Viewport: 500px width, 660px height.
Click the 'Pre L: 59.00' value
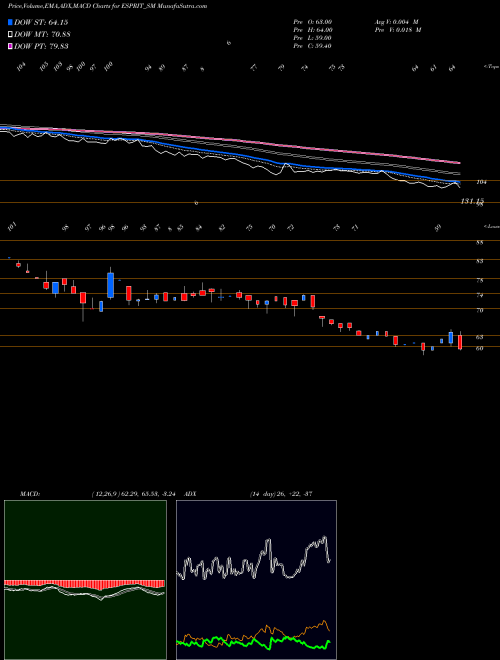click(313, 38)
